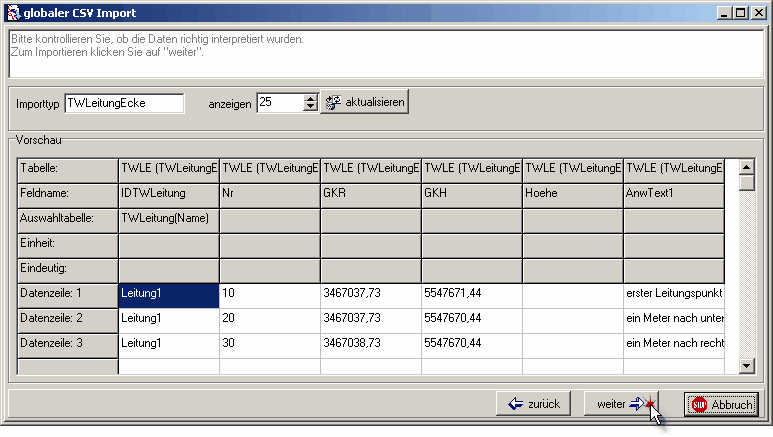Decrease the anzeigen value with down arrow
This screenshot has width=773, height=437.
point(310,108)
